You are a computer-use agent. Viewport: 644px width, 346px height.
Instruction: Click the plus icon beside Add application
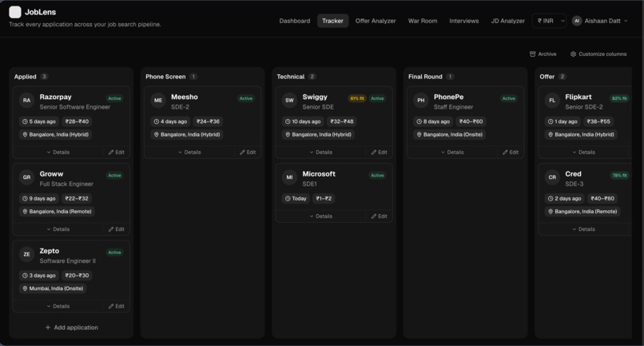(x=48, y=328)
